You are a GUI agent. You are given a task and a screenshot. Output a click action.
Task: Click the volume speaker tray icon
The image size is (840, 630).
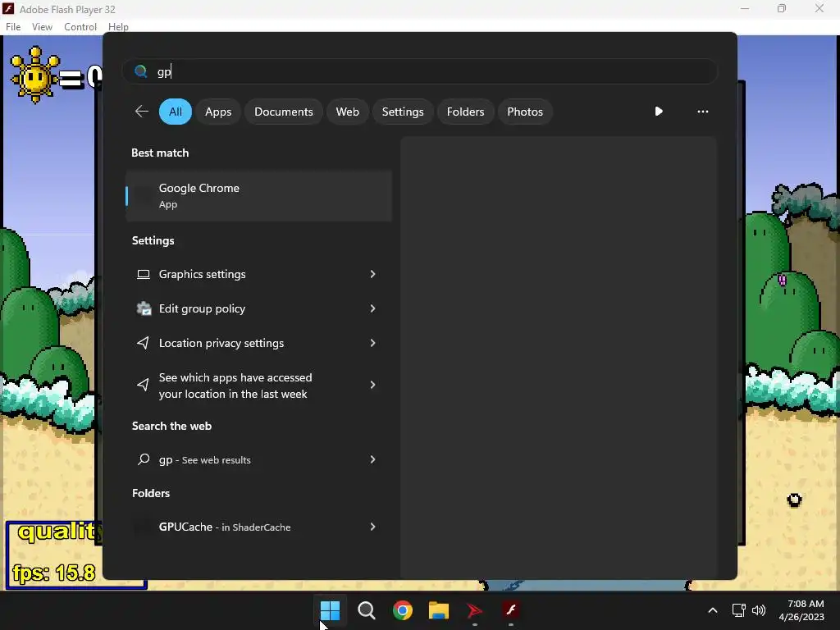(759, 610)
